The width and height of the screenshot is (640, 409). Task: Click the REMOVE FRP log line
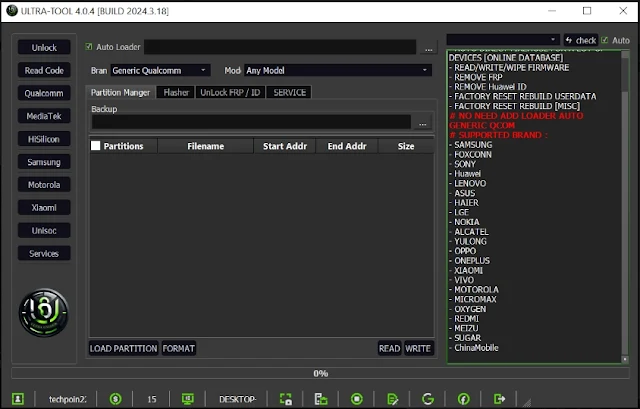[x=478, y=77]
